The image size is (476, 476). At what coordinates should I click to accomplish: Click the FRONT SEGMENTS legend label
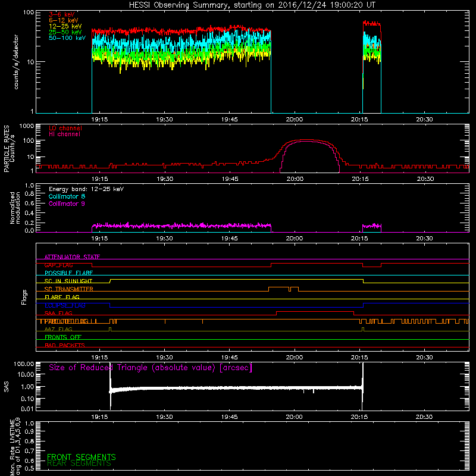click(82, 457)
